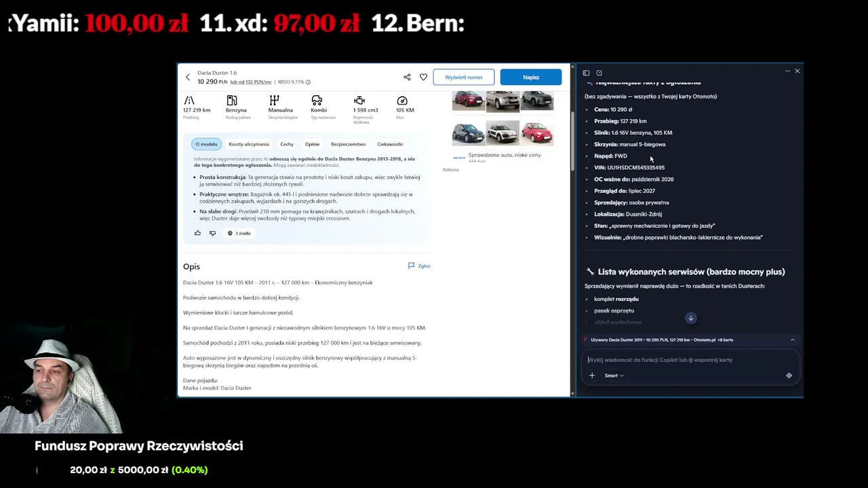The height and width of the screenshot is (488, 868).
Task: Click the Sprzedający: osoba prywatna line
Action: 631,203
